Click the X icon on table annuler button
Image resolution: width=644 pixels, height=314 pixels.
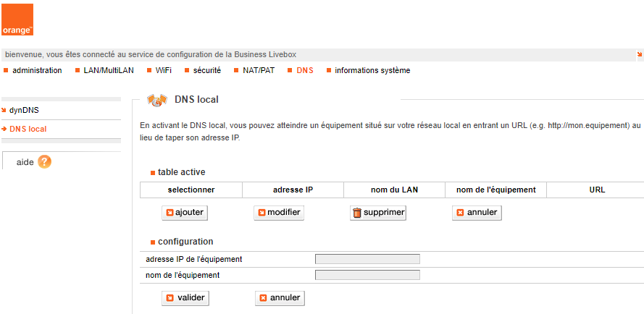point(460,213)
